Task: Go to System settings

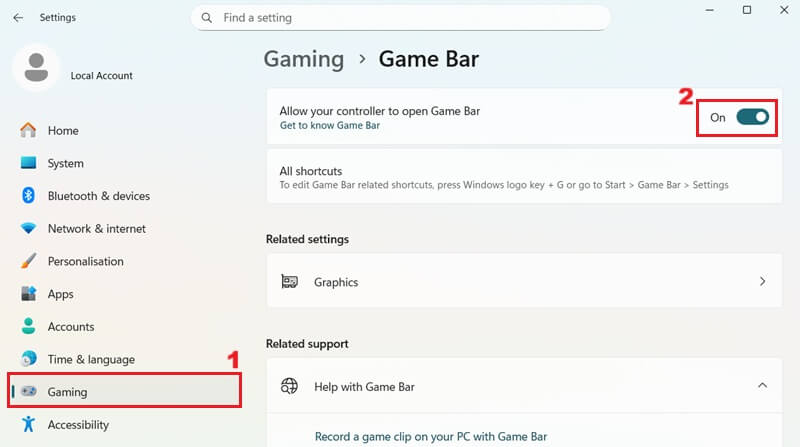Action: click(124, 163)
